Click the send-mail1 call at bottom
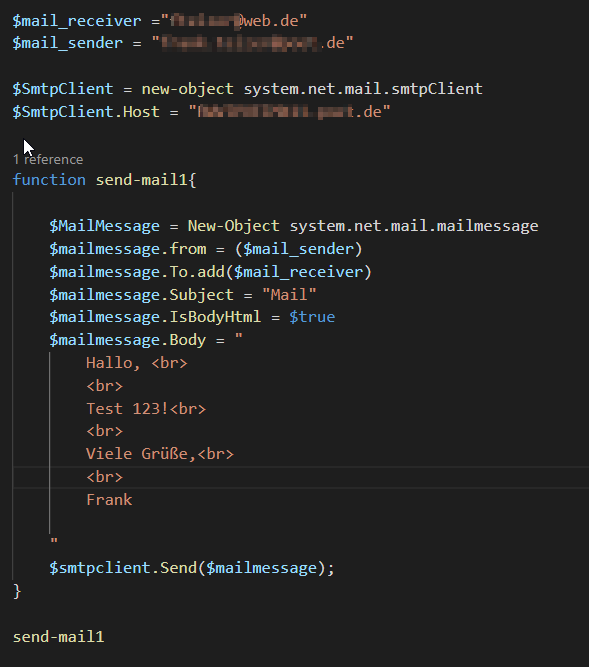 [59, 637]
